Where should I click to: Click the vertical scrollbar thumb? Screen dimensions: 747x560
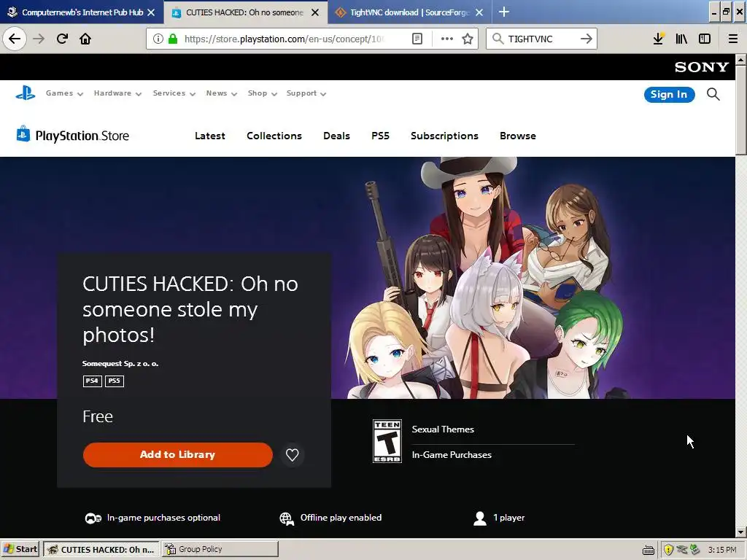click(x=741, y=109)
